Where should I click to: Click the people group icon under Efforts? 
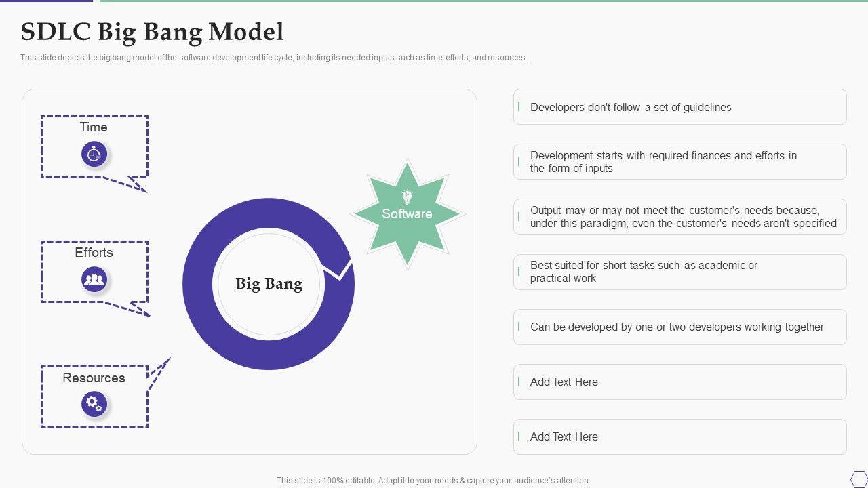pos(94,279)
